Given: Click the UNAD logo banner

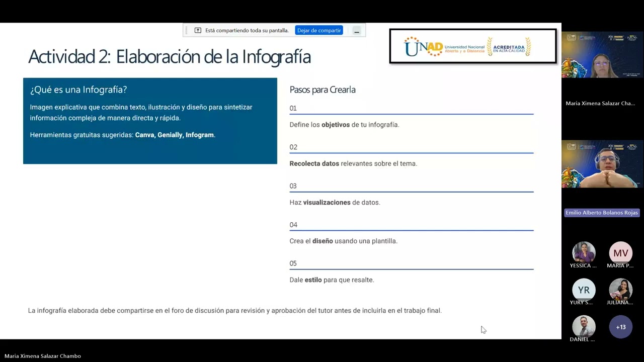Looking at the screenshot, I should pyautogui.click(x=473, y=46).
